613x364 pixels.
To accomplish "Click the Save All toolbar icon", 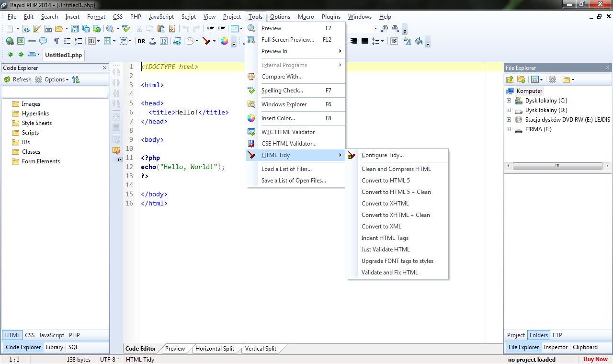I will point(86,29).
